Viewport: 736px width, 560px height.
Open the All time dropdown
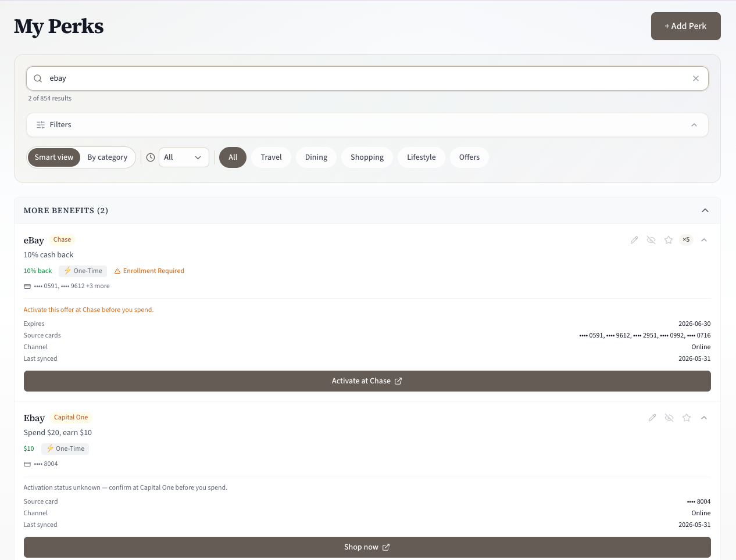[184, 157]
